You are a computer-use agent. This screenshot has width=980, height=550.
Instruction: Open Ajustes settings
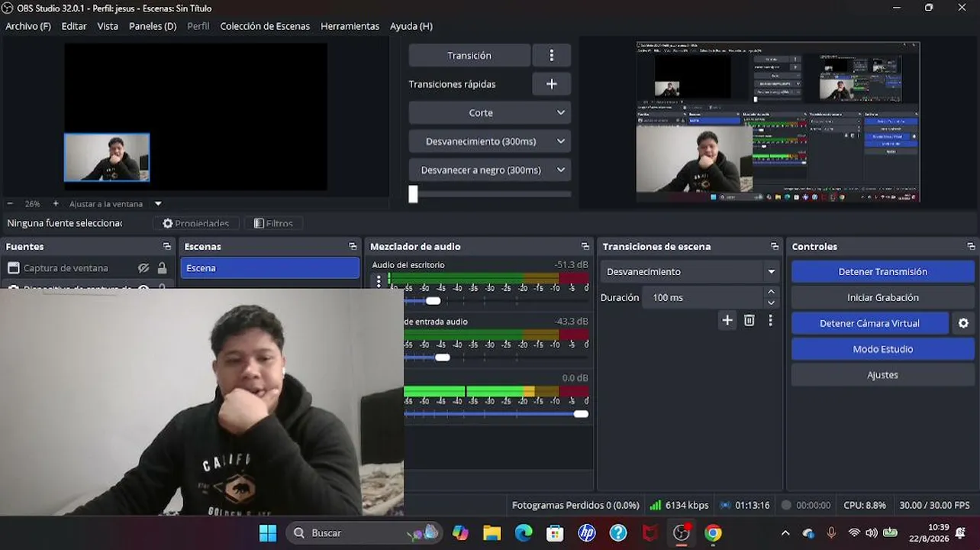coord(882,375)
